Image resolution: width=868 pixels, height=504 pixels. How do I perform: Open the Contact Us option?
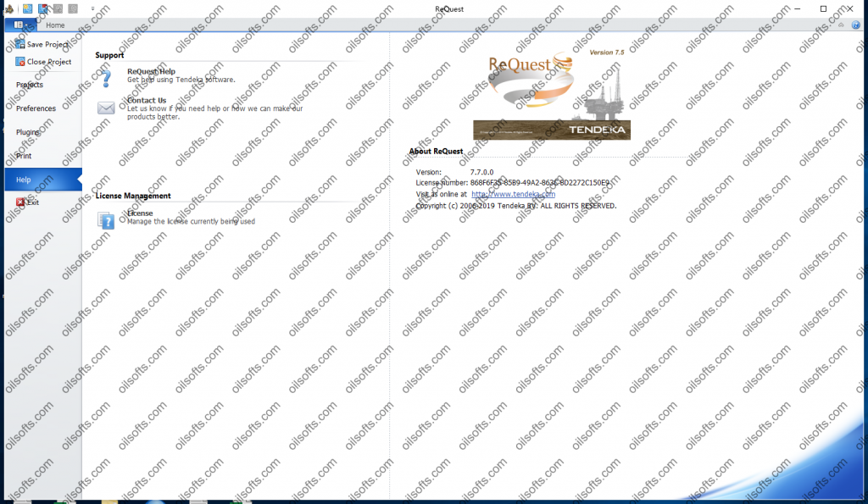147,100
